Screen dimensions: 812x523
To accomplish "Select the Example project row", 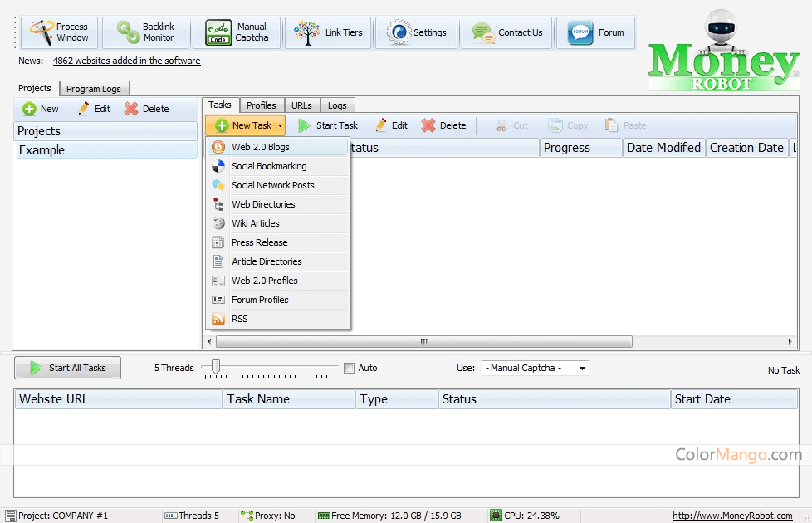I will click(x=105, y=150).
